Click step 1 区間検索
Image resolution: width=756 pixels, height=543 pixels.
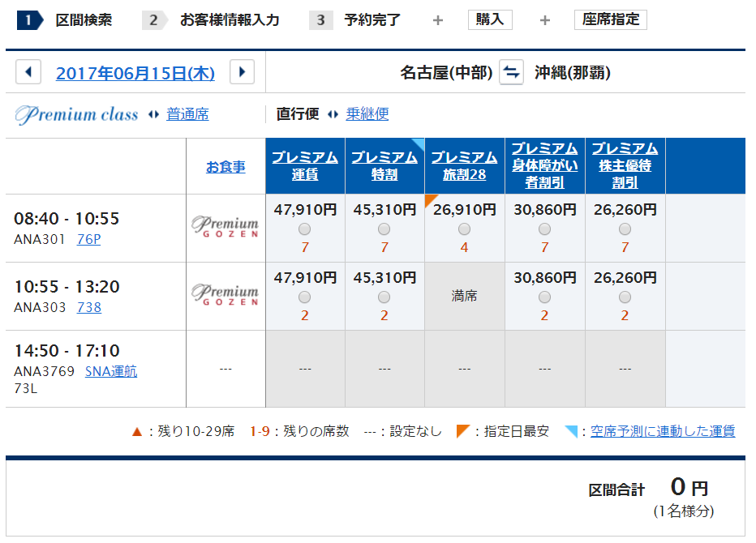(65, 20)
